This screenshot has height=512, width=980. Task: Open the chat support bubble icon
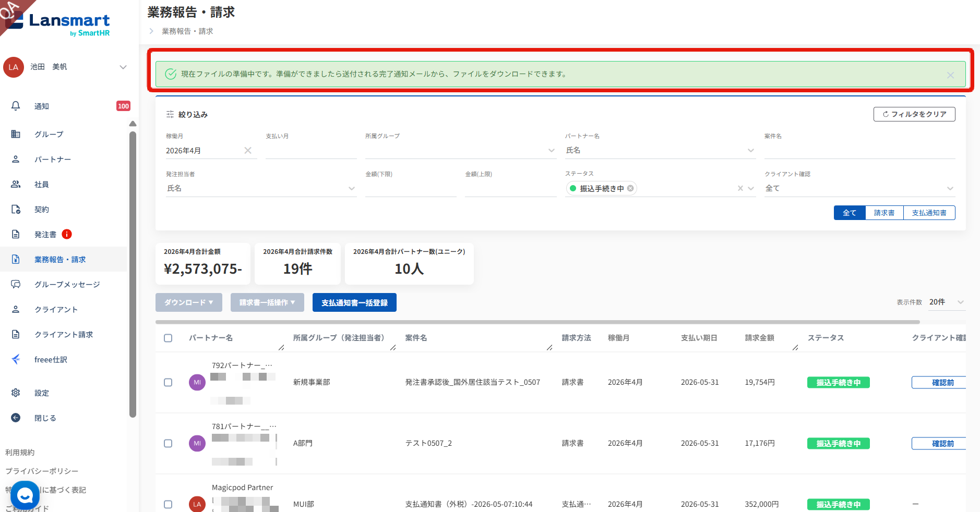tap(25, 495)
